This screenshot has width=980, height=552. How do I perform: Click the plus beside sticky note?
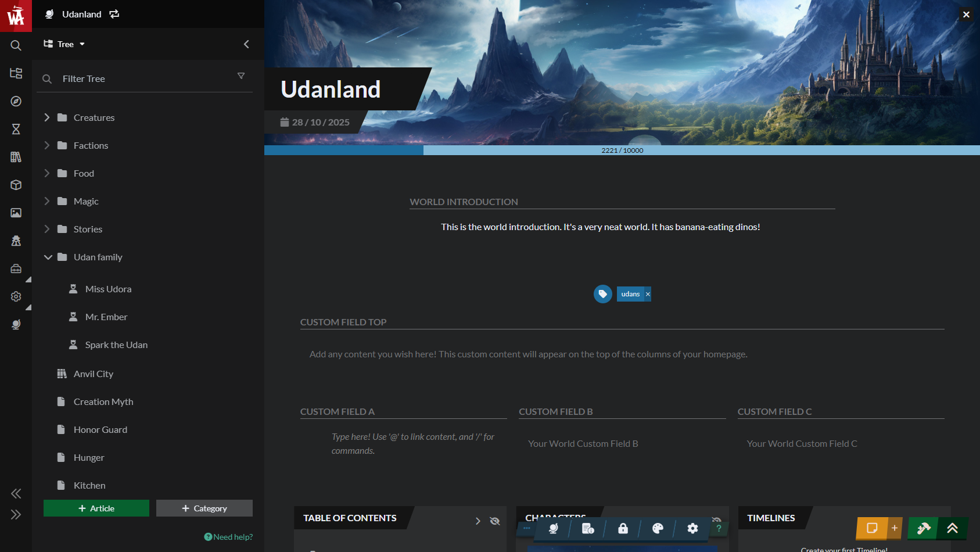pyautogui.click(x=895, y=528)
